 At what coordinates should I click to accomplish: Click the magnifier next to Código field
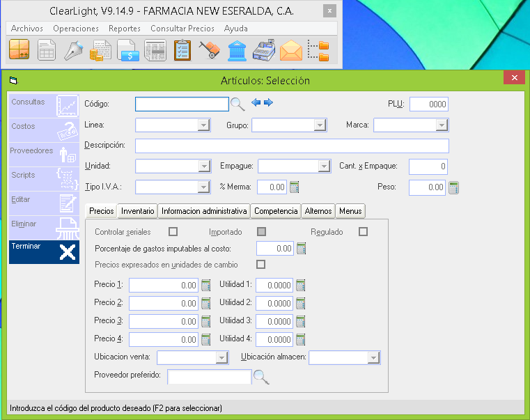[237, 104]
